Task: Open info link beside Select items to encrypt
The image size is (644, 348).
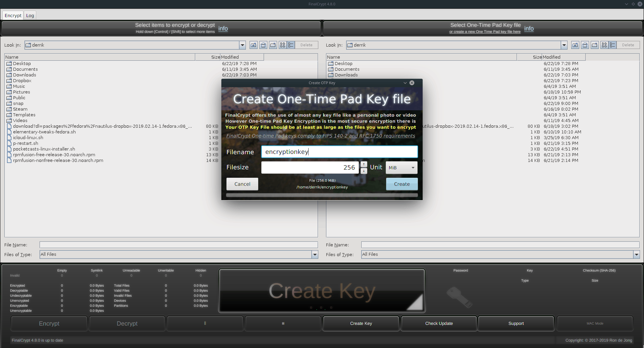Action: (x=223, y=28)
